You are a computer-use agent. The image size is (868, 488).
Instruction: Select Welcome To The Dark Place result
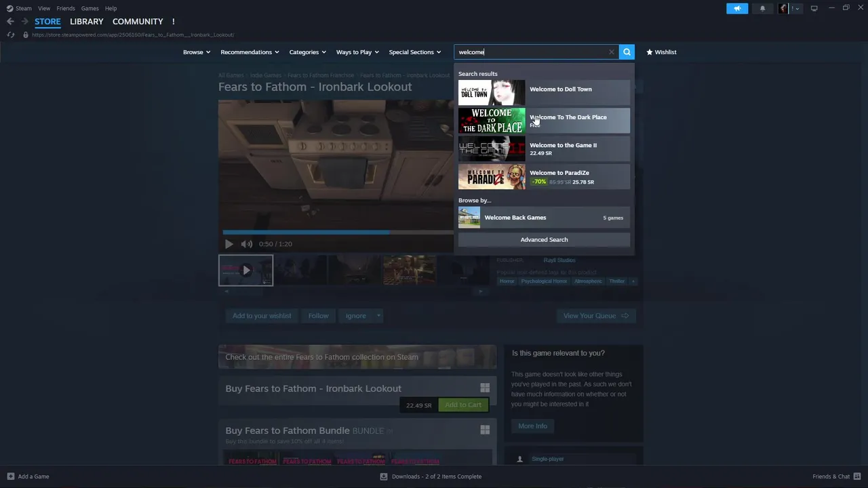pyautogui.click(x=544, y=121)
